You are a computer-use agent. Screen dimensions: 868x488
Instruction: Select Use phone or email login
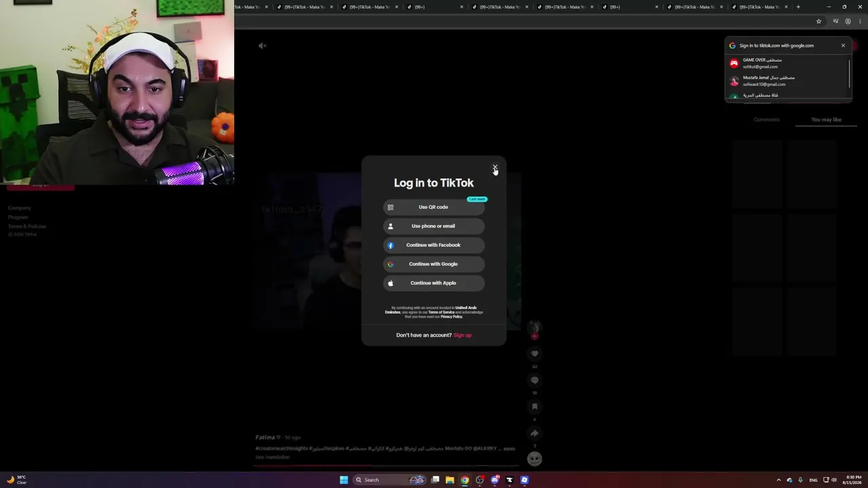pyautogui.click(x=433, y=226)
